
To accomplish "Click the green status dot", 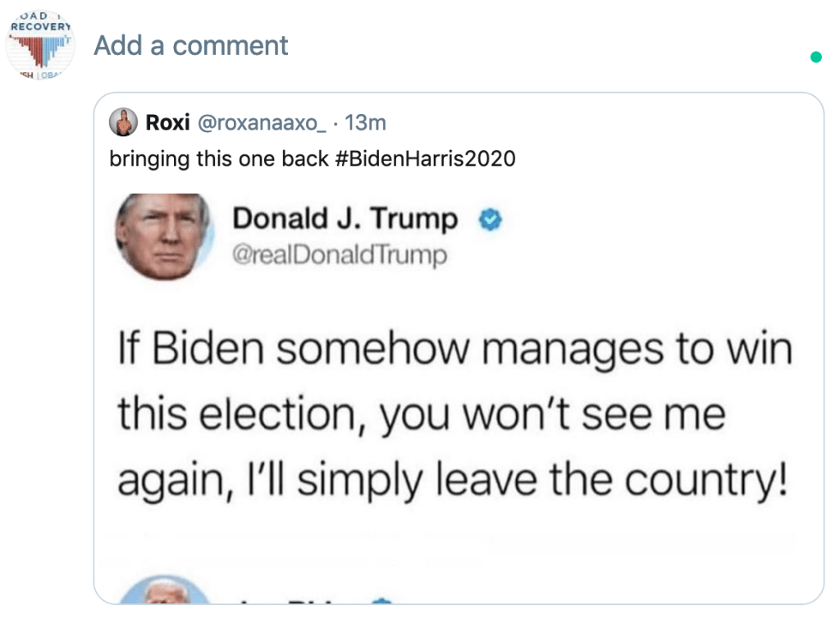I will [815, 57].
